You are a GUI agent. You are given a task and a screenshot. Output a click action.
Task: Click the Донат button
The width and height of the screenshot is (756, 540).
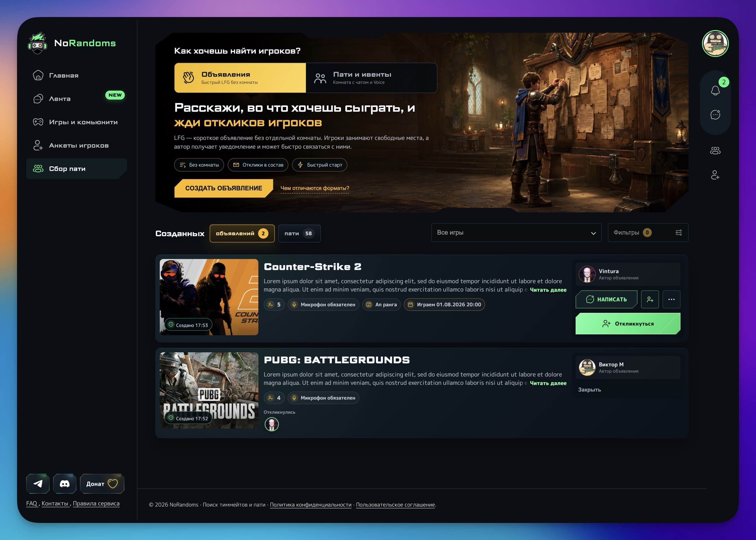click(102, 483)
